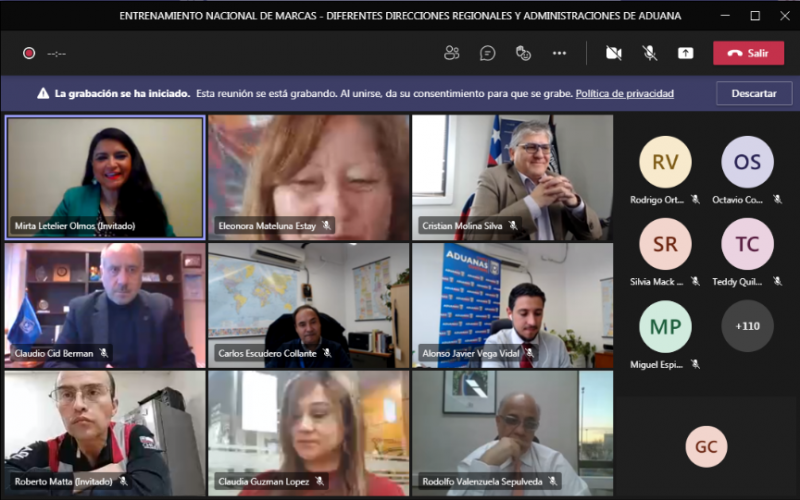Image resolution: width=800 pixels, height=500 pixels.
Task: Click the Teddy Quil... name label
Action: (737, 281)
